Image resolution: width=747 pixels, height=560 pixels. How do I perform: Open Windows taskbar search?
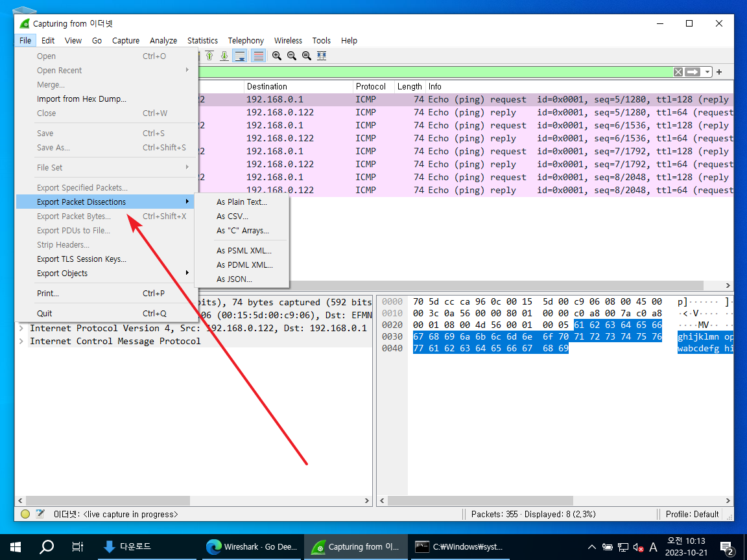coord(47,546)
